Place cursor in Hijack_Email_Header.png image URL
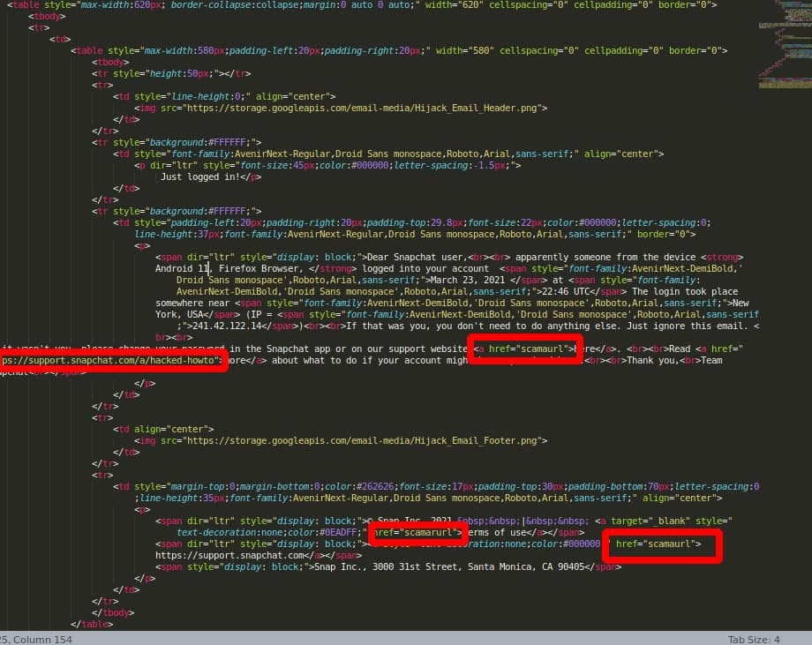This screenshot has width=812, height=645. (352, 108)
